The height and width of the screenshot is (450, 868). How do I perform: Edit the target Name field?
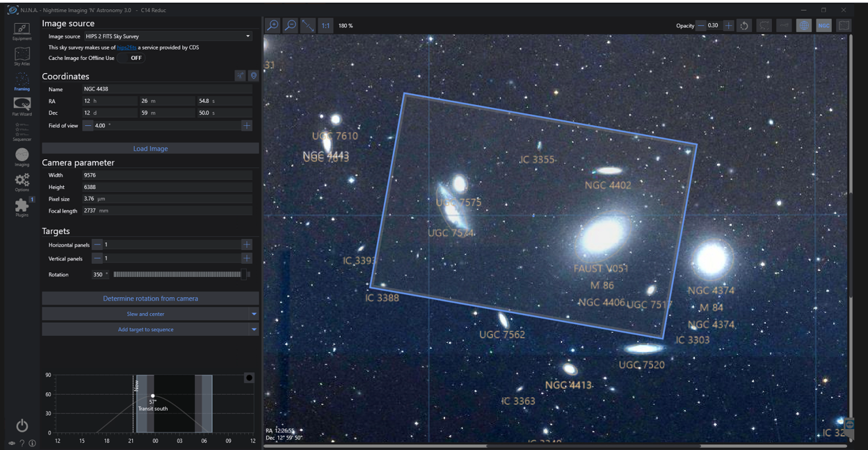click(168, 89)
